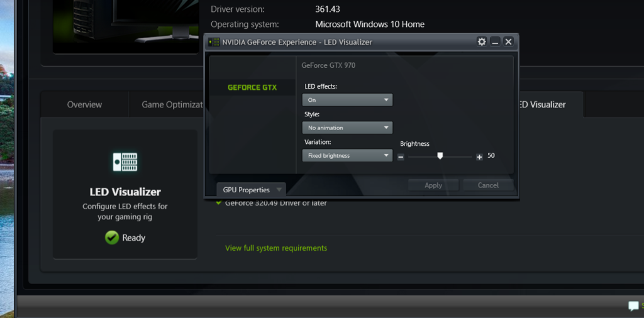
Task: Click the plus icon to increase brightness
Action: (x=479, y=156)
